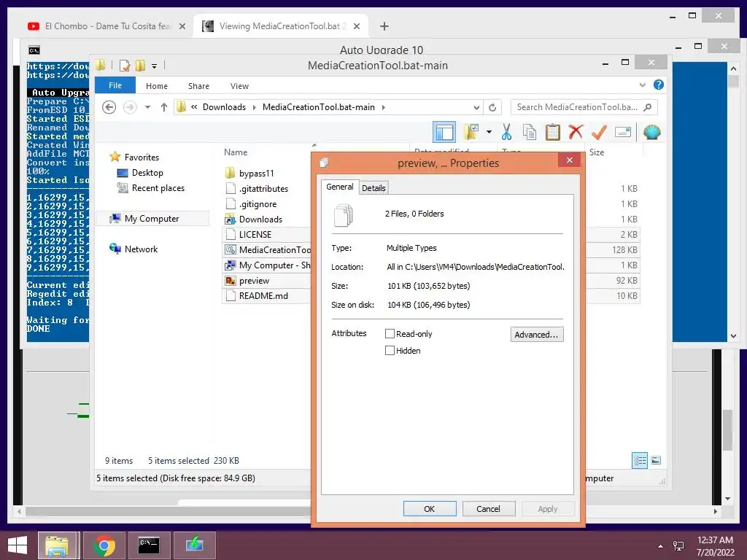The height and width of the screenshot is (560, 747).
Task: Cut selected files with scissors icon
Action: (506, 132)
